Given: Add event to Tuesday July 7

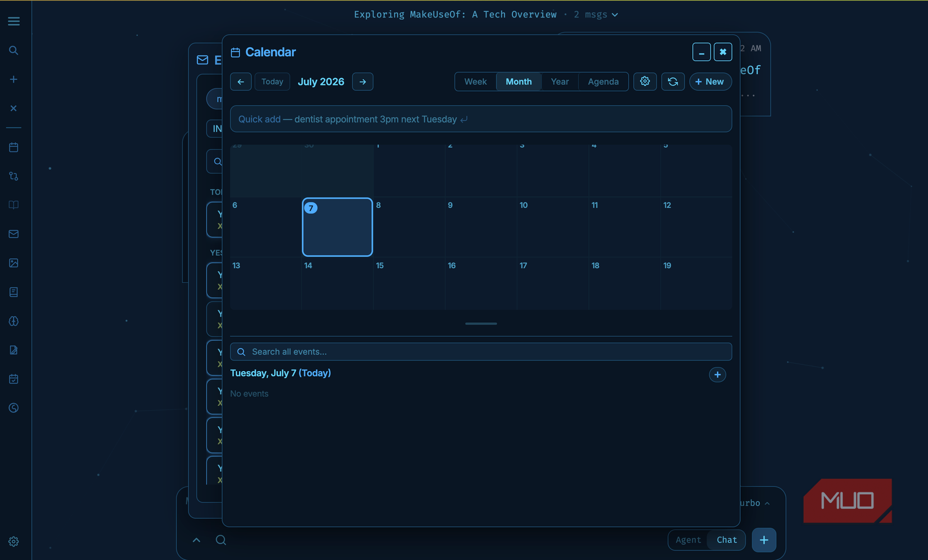Looking at the screenshot, I should pos(717,374).
